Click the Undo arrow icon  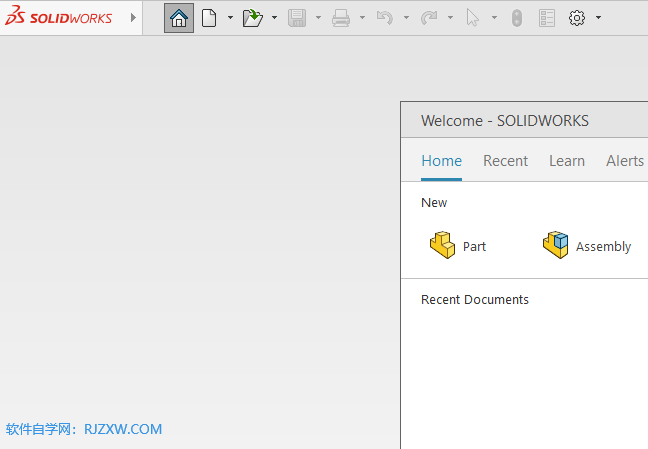point(384,18)
